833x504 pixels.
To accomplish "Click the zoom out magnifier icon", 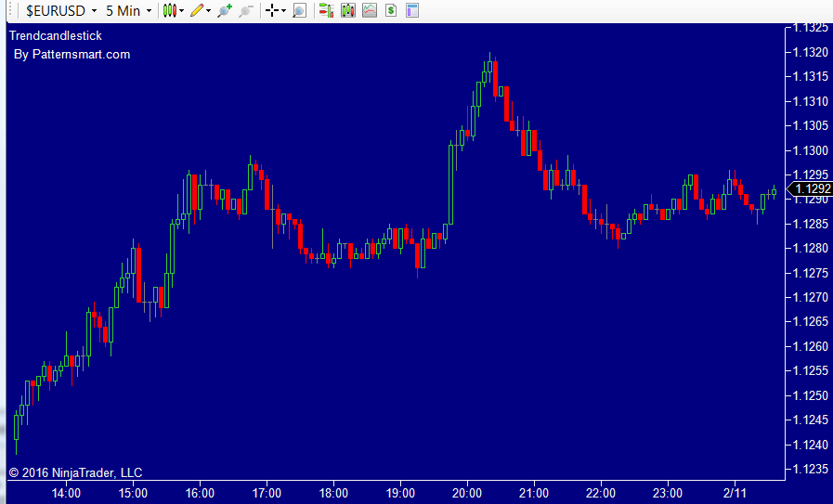I will pyautogui.click(x=245, y=10).
